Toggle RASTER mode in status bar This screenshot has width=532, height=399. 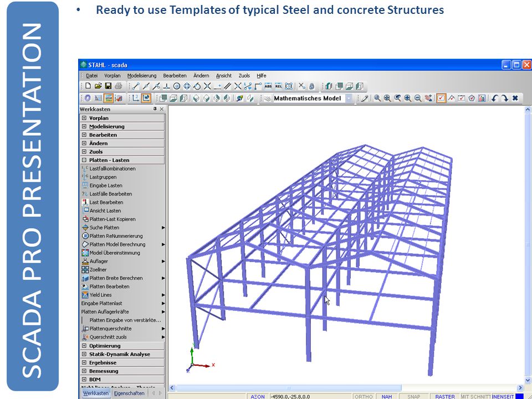(445, 396)
